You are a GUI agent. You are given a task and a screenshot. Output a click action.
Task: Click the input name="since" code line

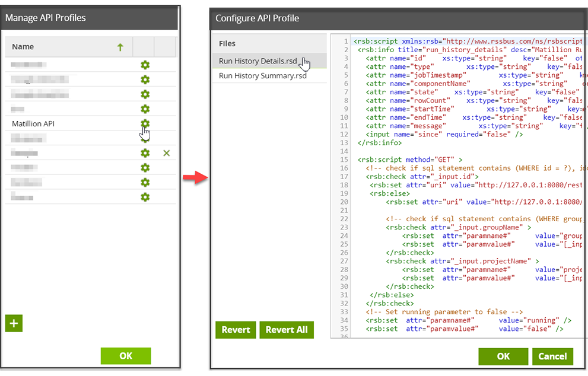coord(444,134)
